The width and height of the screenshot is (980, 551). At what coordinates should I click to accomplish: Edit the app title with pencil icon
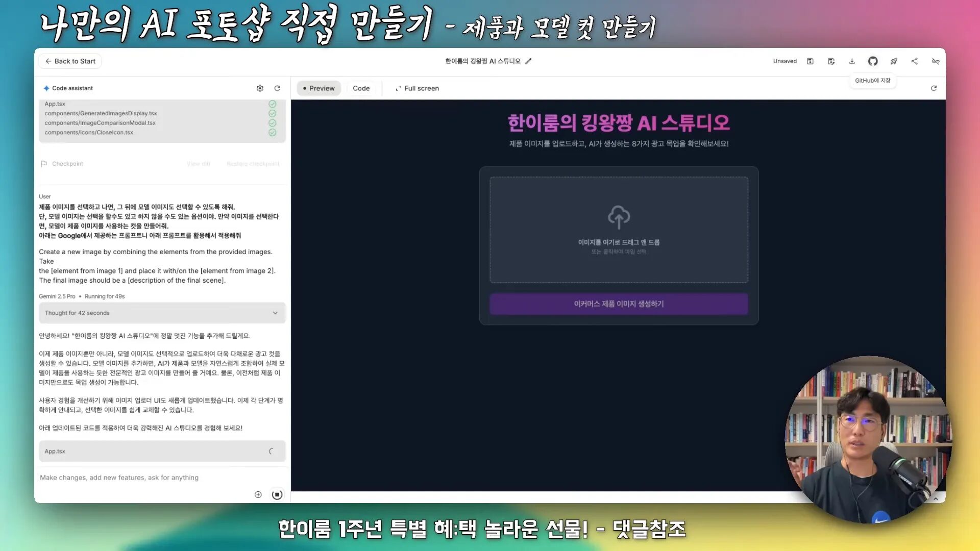pyautogui.click(x=528, y=61)
